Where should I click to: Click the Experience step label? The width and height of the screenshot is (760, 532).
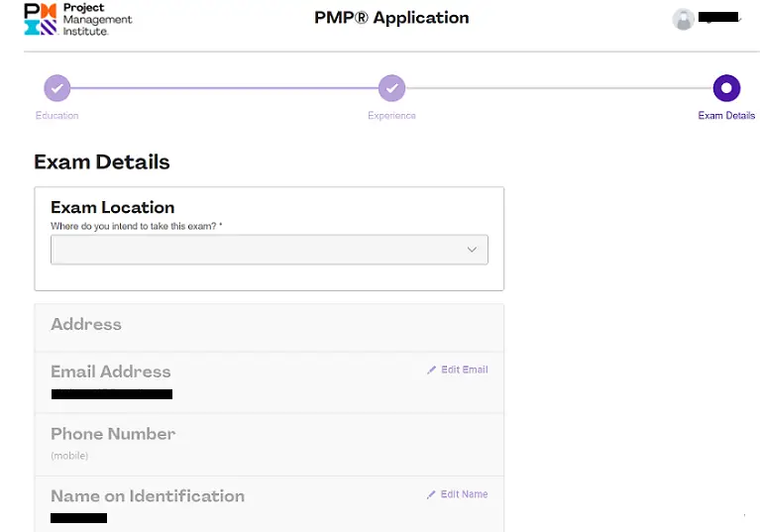[x=391, y=115]
